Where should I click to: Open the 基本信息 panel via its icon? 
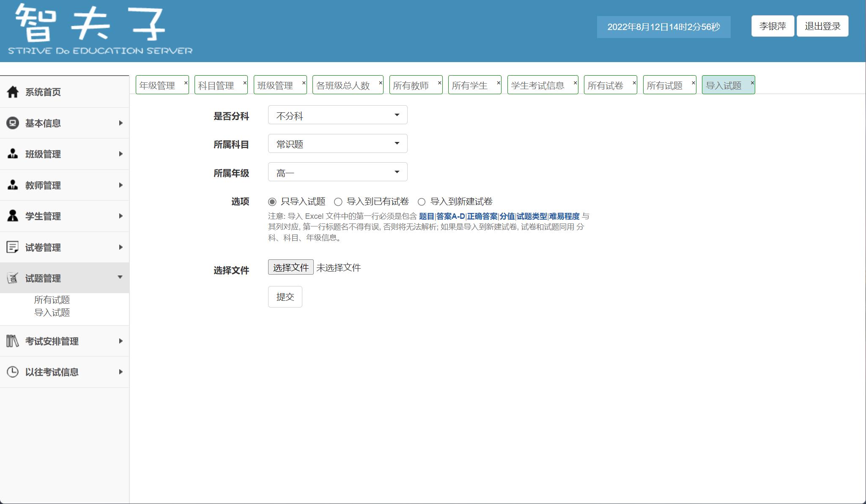[13, 123]
